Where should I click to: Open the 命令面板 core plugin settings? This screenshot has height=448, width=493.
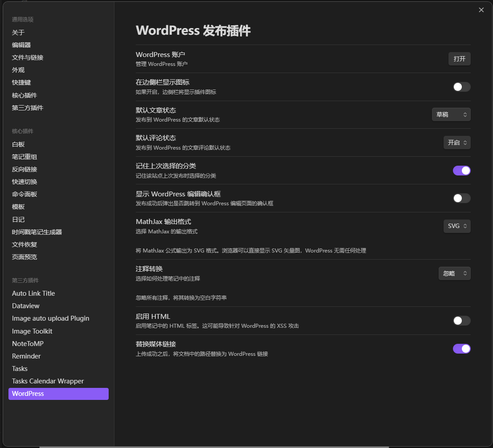pyautogui.click(x=58, y=194)
